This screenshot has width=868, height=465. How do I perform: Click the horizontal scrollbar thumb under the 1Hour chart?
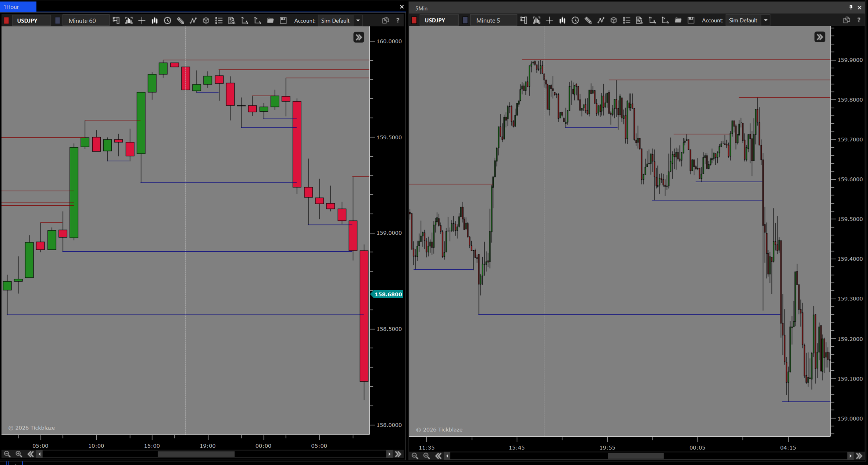point(196,454)
